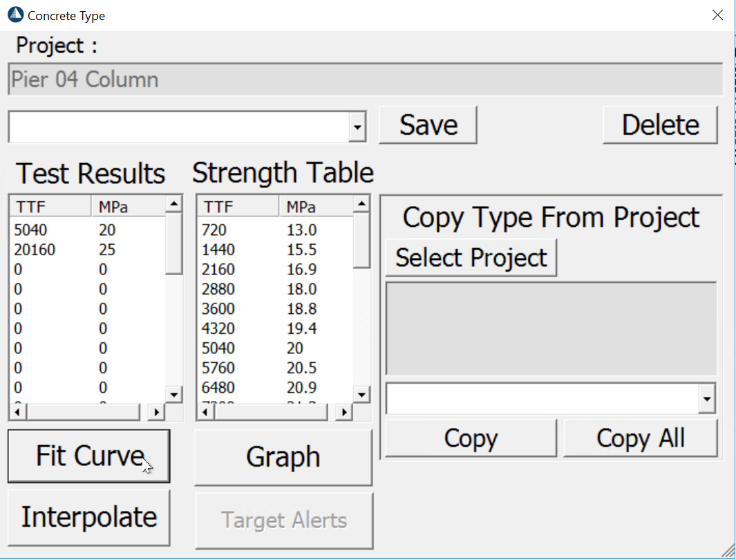
Task: Open the concrete type name dropdown
Action: click(x=357, y=127)
